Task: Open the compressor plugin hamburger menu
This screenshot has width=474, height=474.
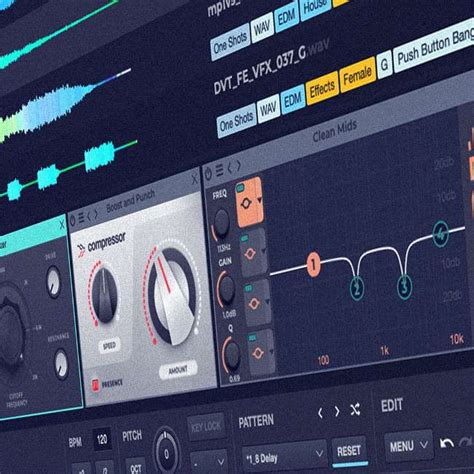Action: point(81,218)
